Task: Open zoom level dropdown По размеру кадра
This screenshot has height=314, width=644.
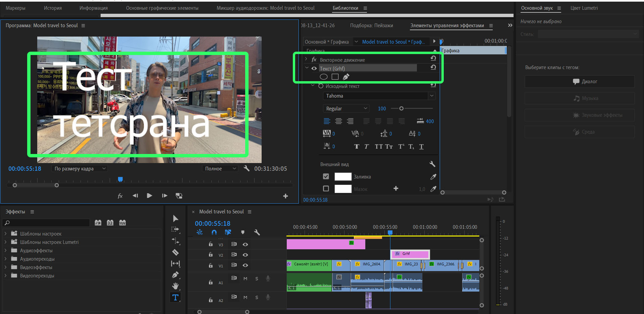Action: 79,168
